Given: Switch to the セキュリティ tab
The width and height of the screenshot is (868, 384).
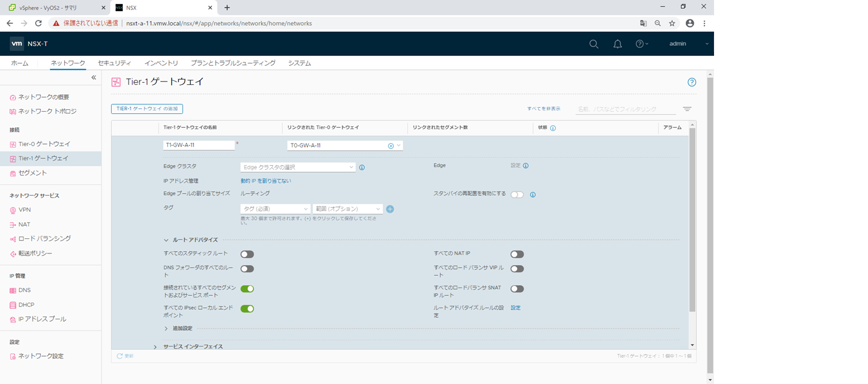Looking at the screenshot, I should click(x=114, y=63).
